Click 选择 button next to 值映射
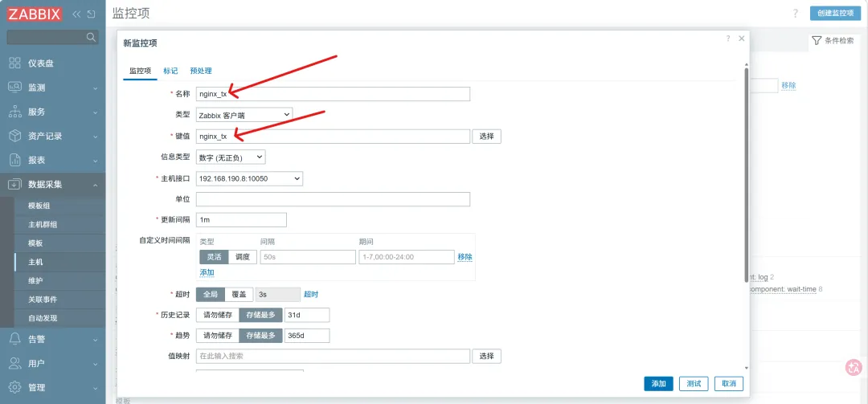 click(486, 357)
